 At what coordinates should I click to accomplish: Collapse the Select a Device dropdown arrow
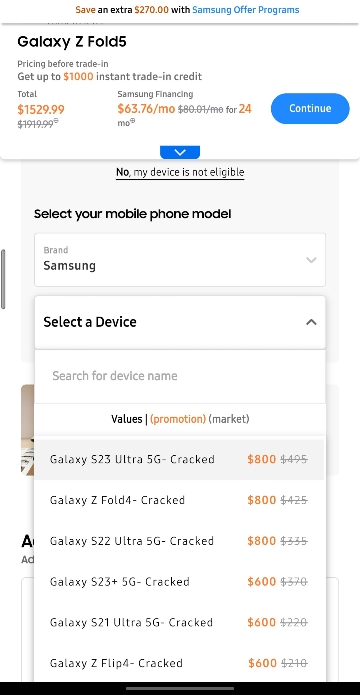[x=311, y=322]
